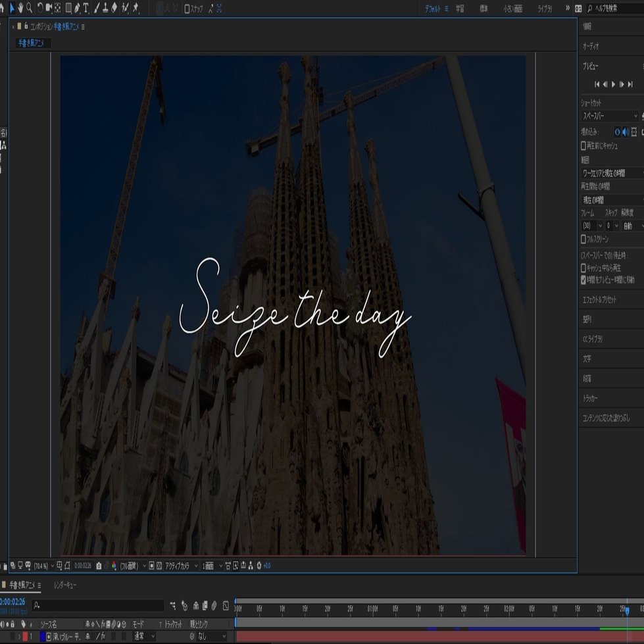Click the blue layer color swatch of layer 1
644x644 pixels.
[42, 636]
